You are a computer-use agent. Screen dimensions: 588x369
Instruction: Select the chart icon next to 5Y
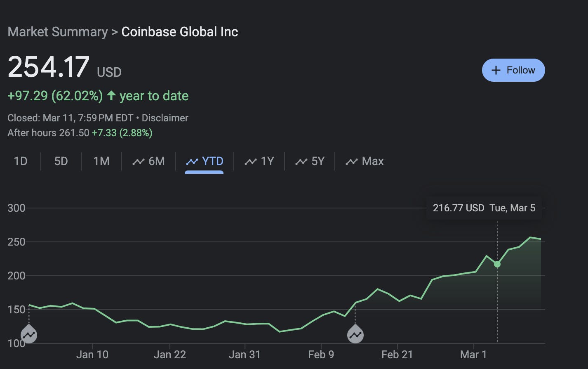[x=301, y=161]
